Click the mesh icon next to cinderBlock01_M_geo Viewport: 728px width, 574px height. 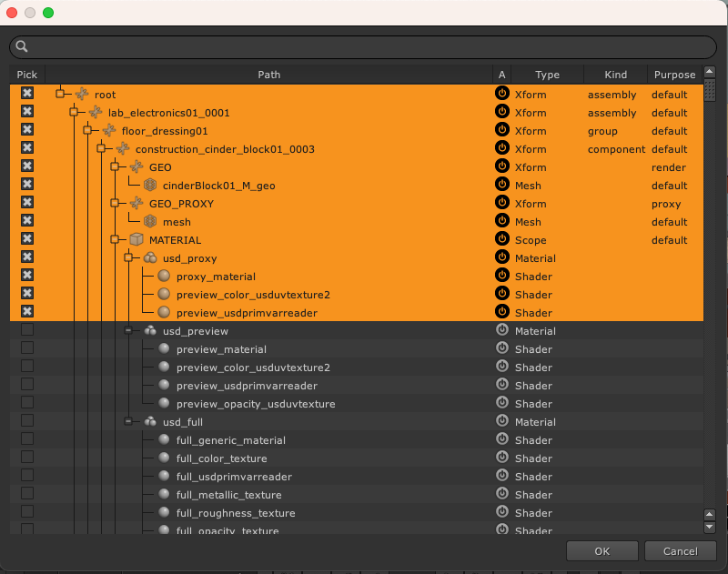[x=150, y=185]
